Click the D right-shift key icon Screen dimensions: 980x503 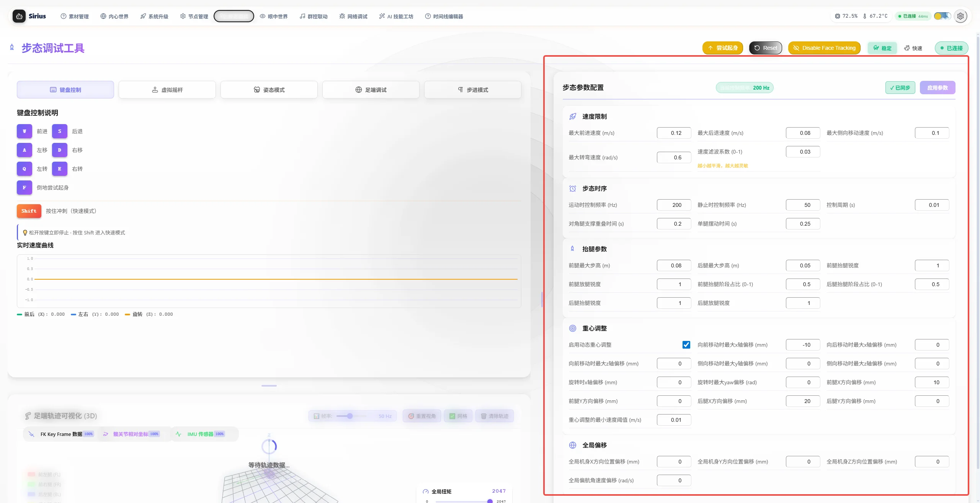[60, 150]
